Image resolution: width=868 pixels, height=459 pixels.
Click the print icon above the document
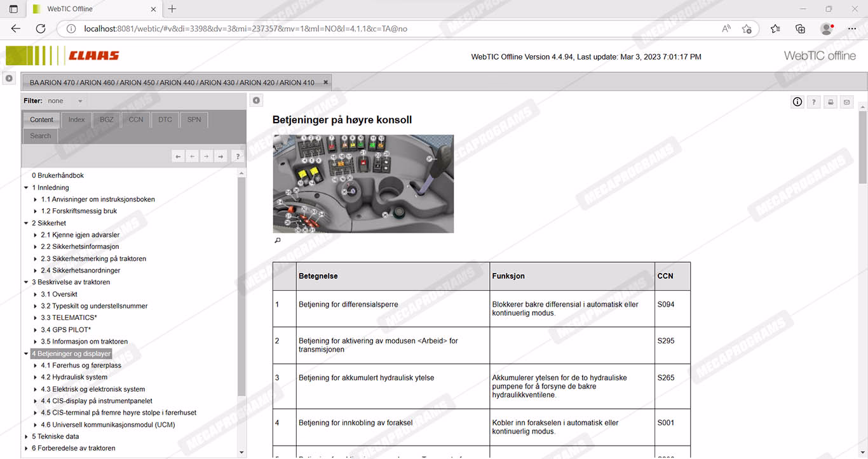point(831,102)
